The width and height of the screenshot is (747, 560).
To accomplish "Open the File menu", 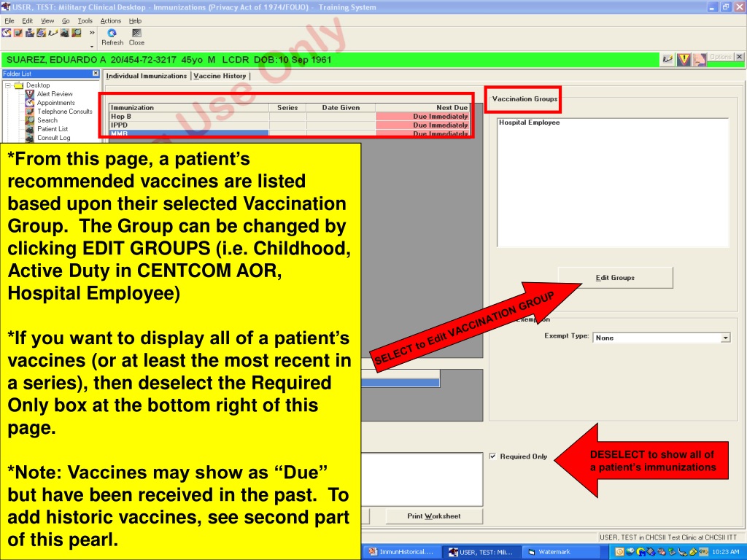I will pos(9,21).
